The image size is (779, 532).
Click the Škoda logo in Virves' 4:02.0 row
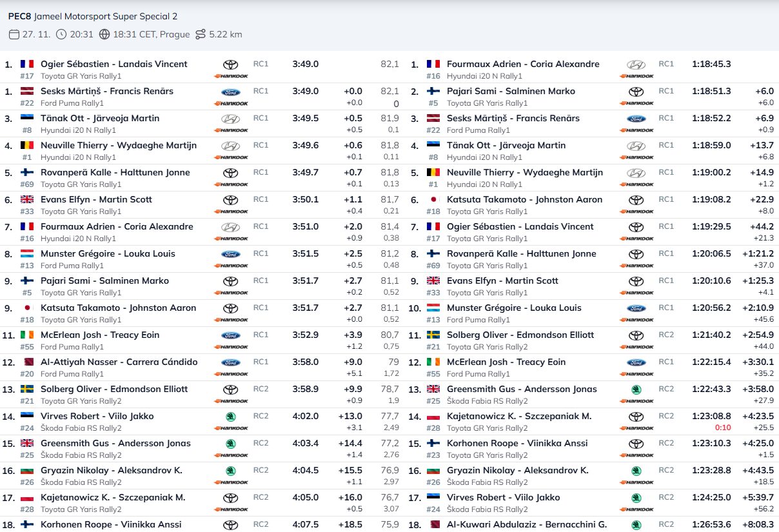click(x=230, y=417)
